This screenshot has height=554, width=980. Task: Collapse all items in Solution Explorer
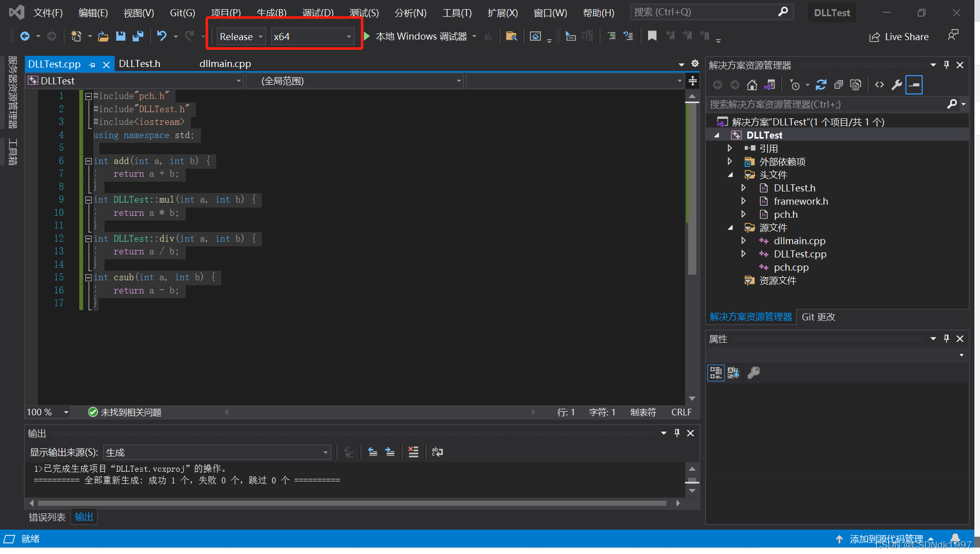pyautogui.click(x=838, y=85)
